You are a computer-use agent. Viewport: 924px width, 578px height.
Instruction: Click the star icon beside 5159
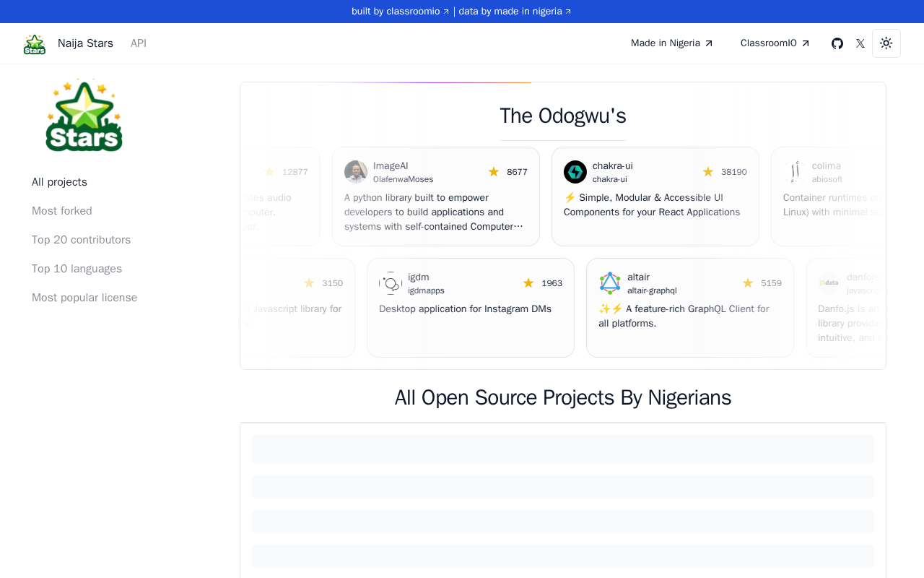pyautogui.click(x=748, y=283)
